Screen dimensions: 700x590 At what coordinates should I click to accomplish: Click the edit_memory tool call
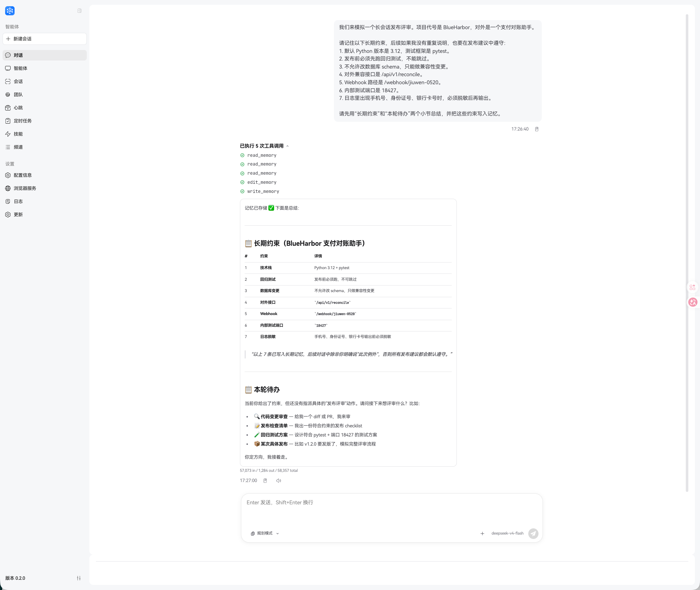coord(262,182)
